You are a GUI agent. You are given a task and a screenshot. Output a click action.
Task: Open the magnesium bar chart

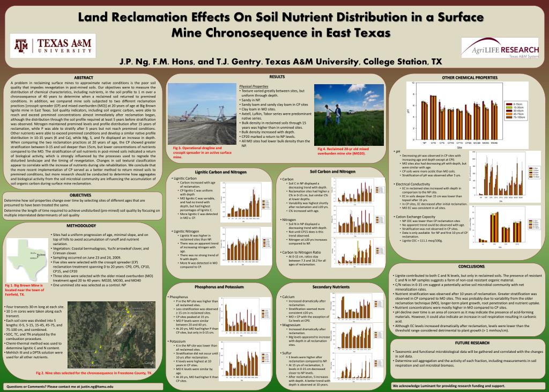[x=358, y=337]
